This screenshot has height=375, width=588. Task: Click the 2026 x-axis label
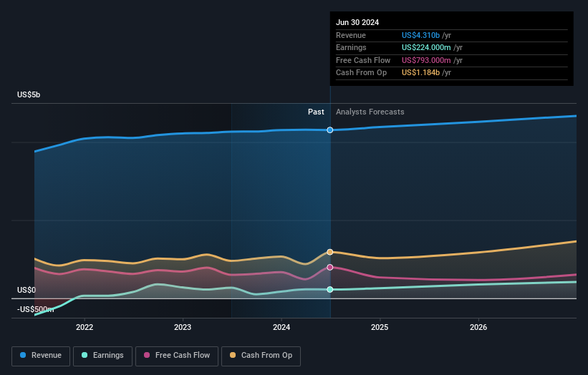click(478, 327)
